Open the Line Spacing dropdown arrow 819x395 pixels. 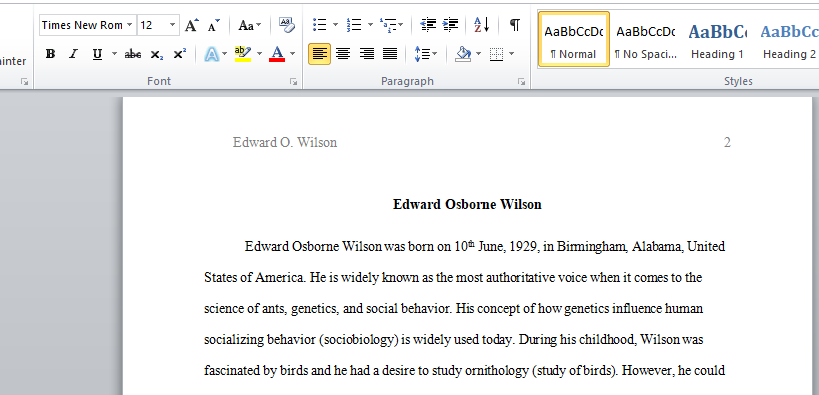[x=435, y=53]
